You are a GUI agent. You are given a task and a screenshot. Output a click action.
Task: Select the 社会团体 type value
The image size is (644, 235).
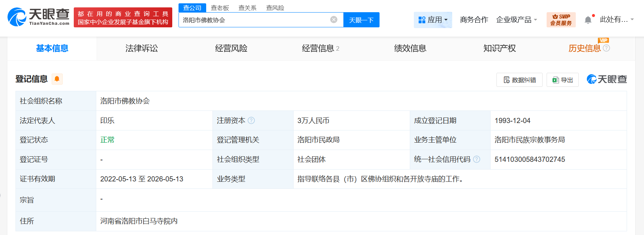[x=312, y=159]
